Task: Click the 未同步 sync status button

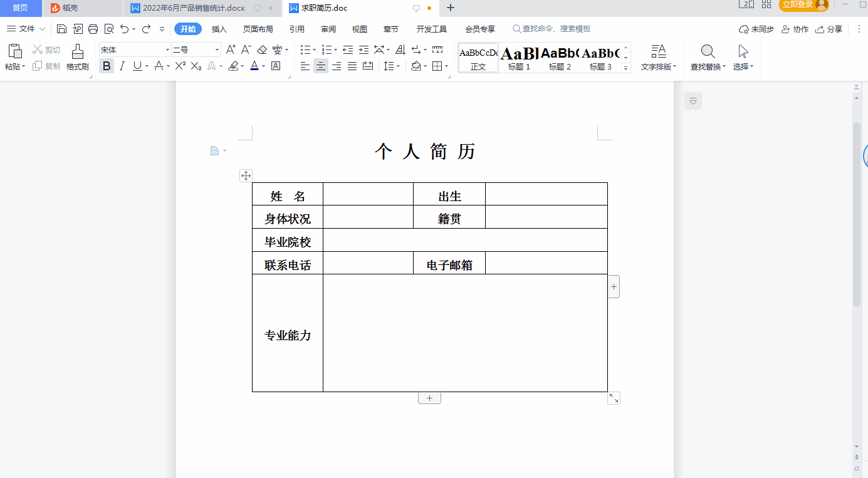Action: pos(756,29)
